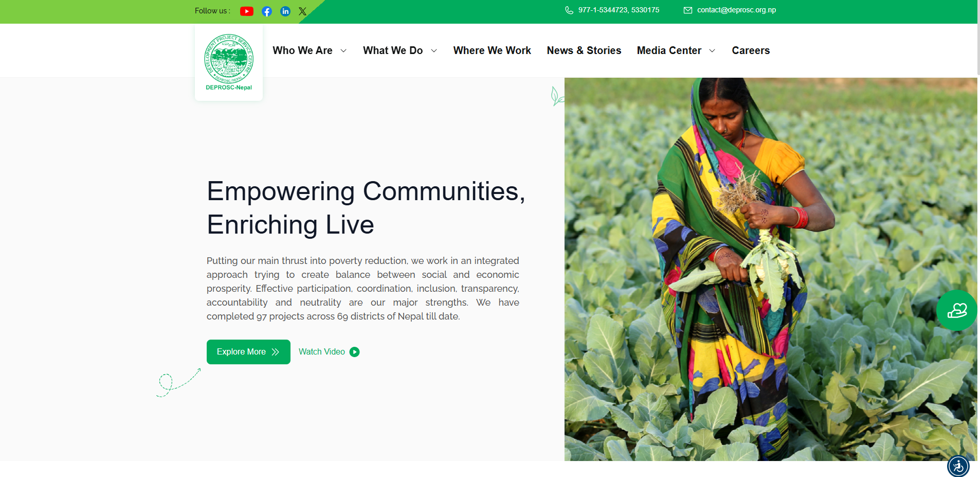
Task: Click the phone icon in top bar
Action: point(569,10)
